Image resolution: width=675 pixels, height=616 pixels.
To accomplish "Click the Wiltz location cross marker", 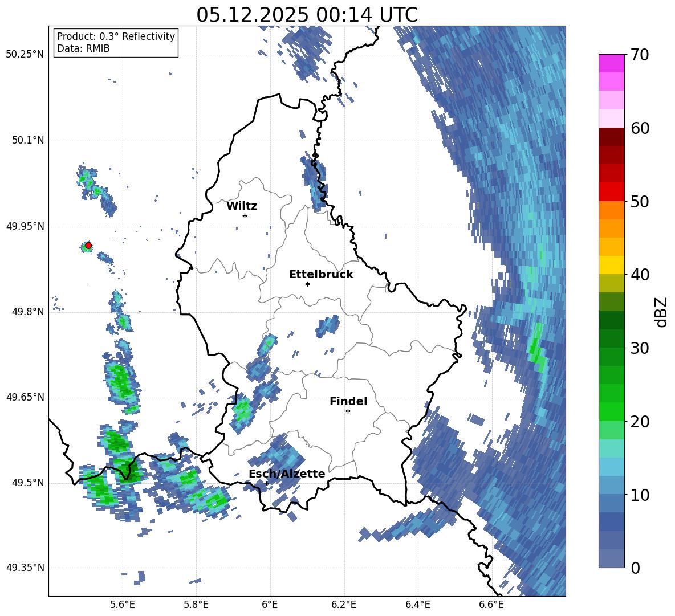I will pyautogui.click(x=245, y=215).
